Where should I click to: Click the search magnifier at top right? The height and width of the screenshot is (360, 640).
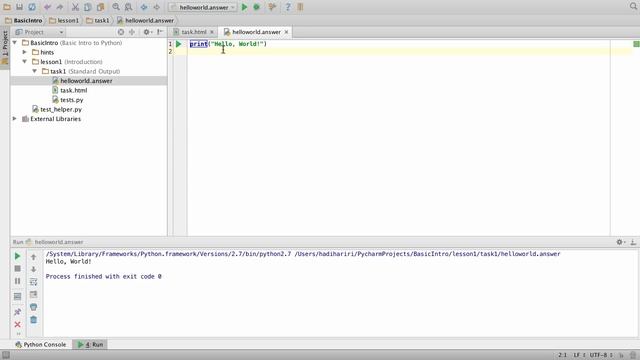pos(633,6)
